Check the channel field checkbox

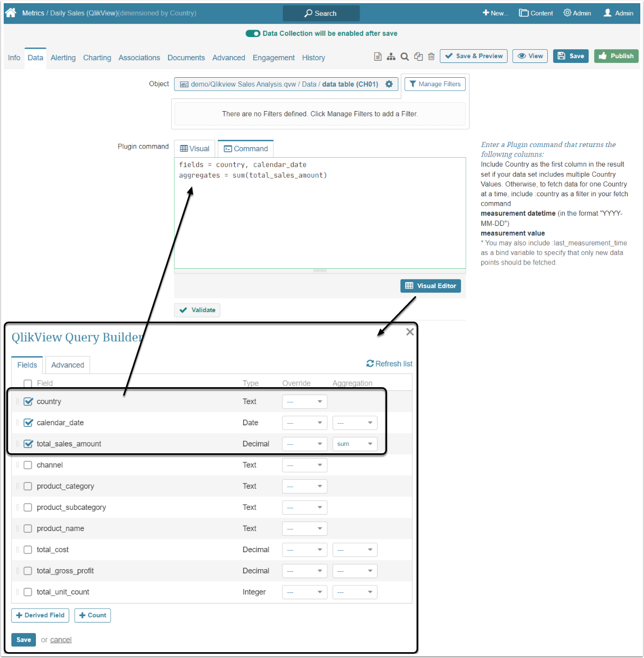[28, 465]
